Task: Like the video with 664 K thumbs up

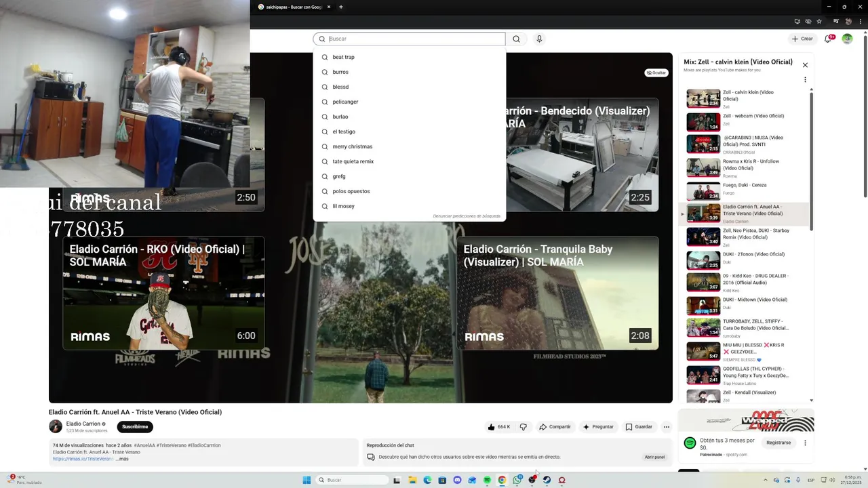Action: (x=499, y=427)
